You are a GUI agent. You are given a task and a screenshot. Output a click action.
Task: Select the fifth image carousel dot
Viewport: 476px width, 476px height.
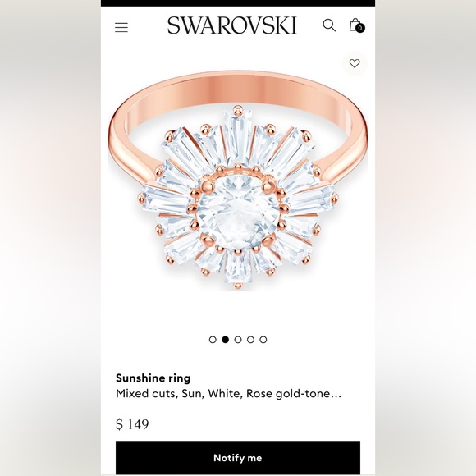click(263, 340)
